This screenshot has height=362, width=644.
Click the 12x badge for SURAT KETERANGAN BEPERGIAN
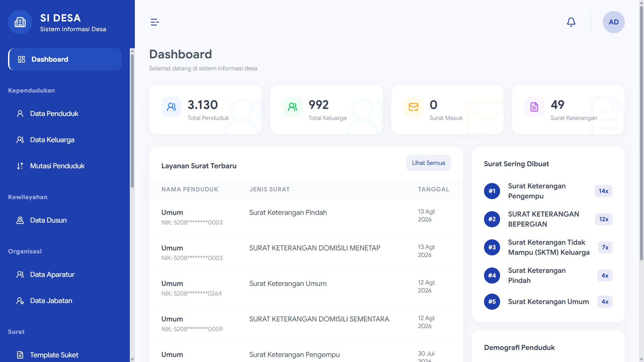(x=603, y=219)
